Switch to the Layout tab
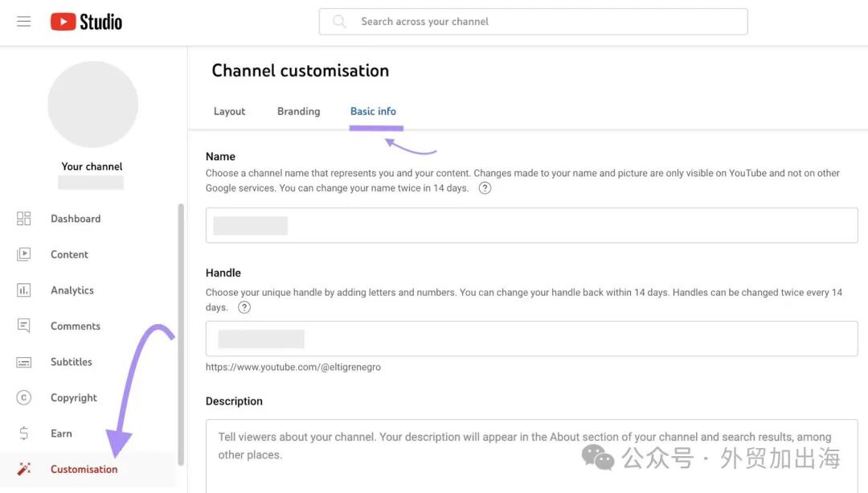 coord(229,111)
